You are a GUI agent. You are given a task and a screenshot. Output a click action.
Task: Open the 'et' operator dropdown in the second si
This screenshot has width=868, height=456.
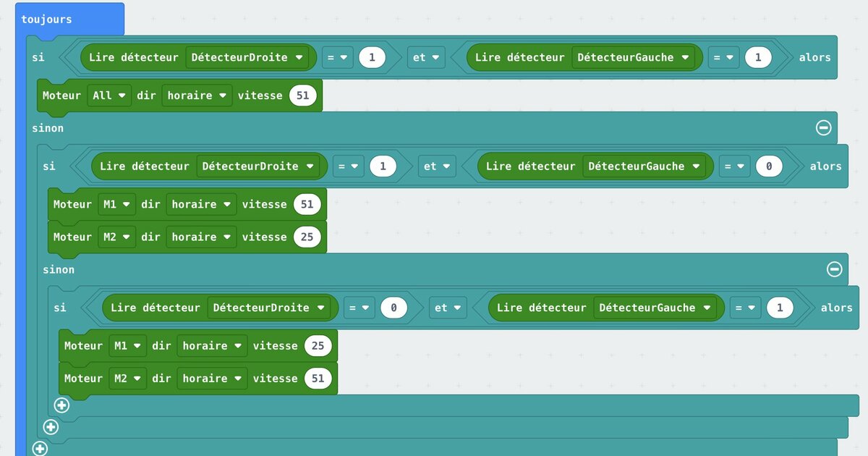pos(437,166)
